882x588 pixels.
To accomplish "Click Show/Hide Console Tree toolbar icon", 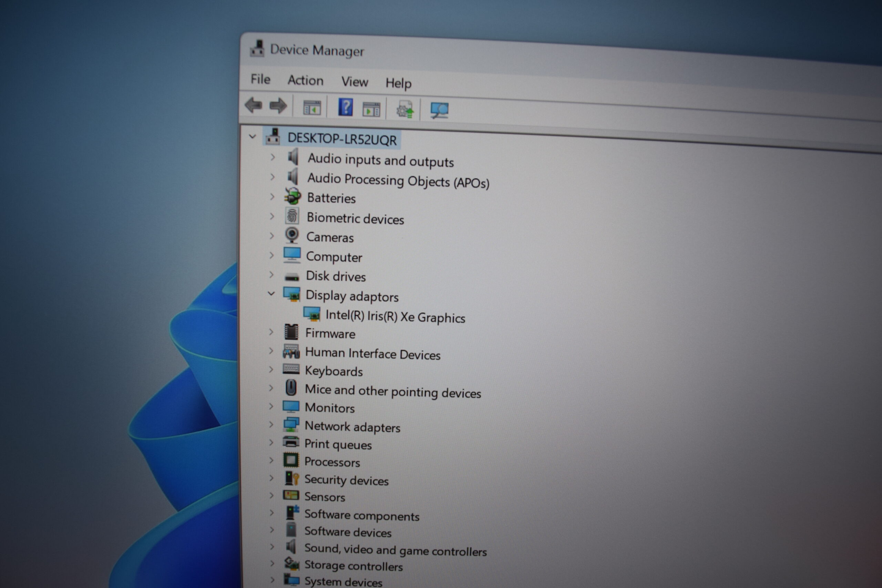I will point(311,107).
